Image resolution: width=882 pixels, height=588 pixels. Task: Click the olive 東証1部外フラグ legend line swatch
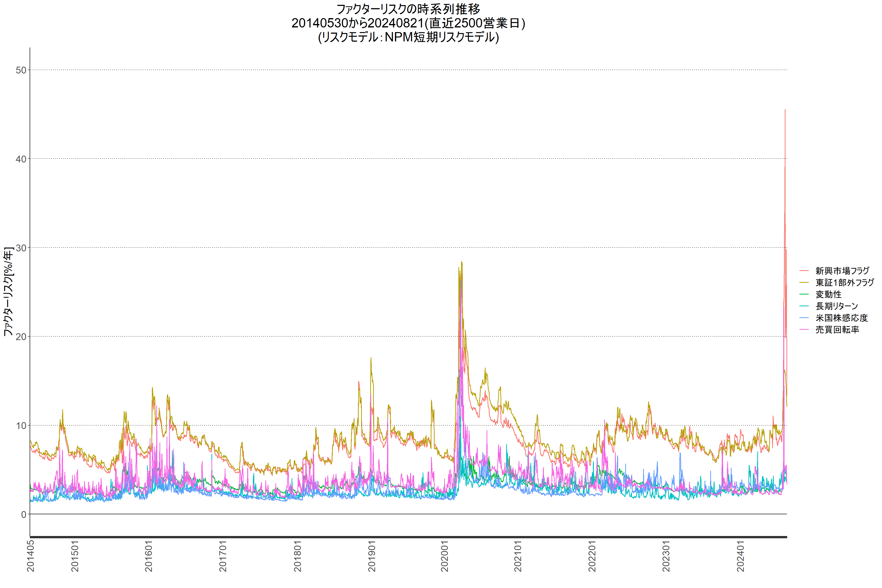pos(804,282)
